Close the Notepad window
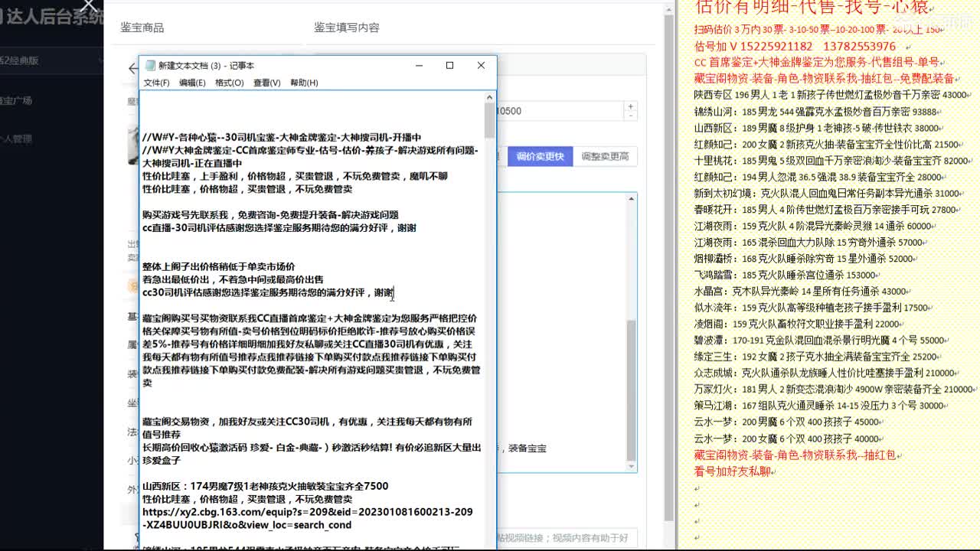The image size is (980, 551). [481, 66]
